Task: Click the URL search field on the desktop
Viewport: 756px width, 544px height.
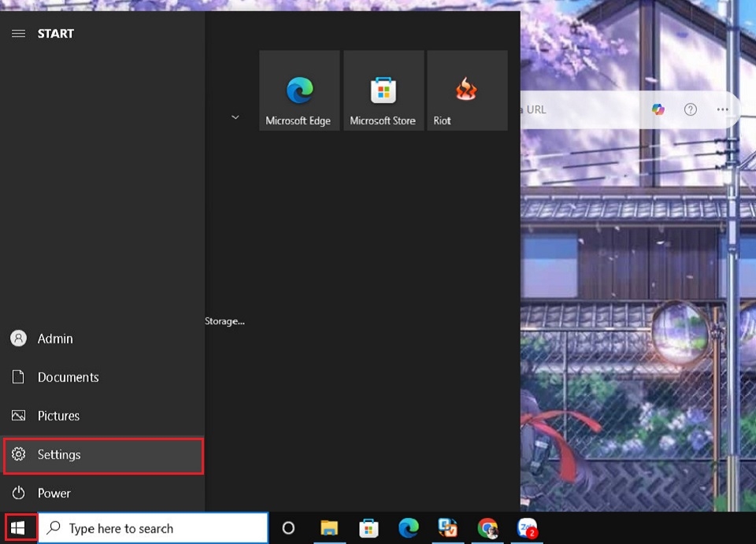Action: pyautogui.click(x=581, y=110)
